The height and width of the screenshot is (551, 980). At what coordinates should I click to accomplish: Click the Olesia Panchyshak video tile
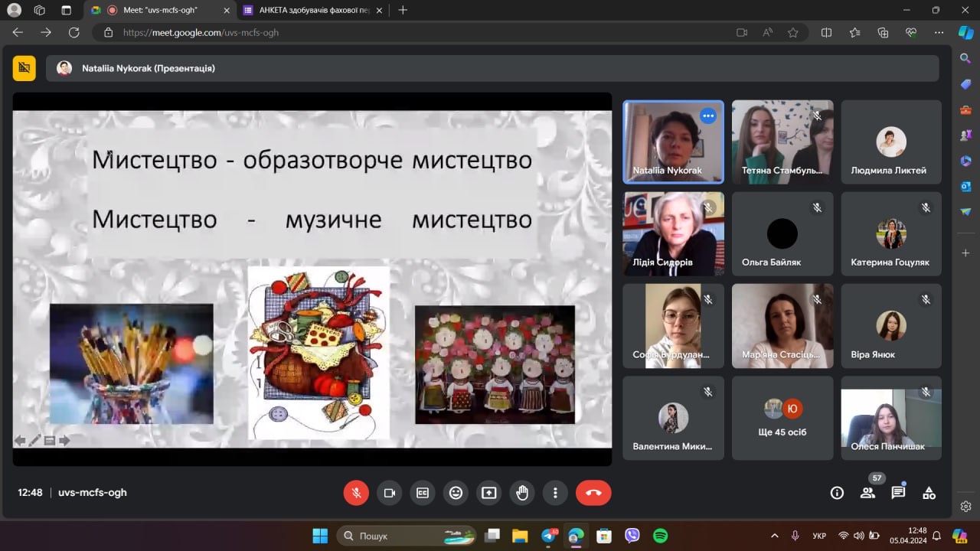pos(891,418)
